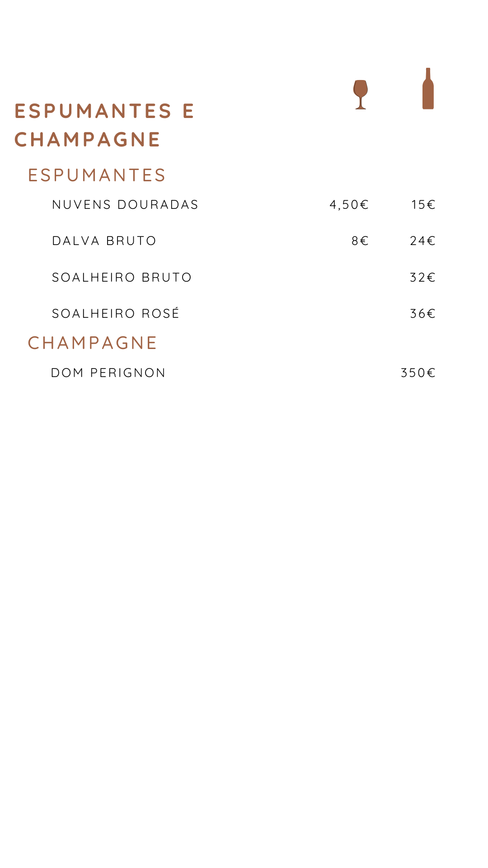Select the Soalheiro Rosé item name

(116, 313)
